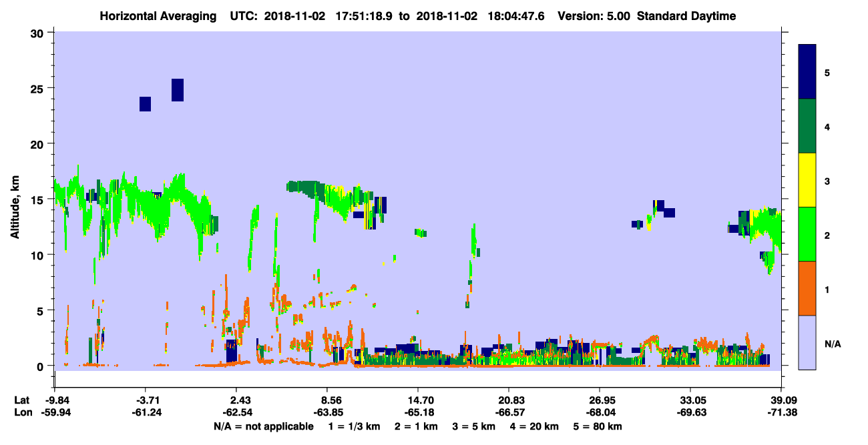This screenshot has height=445, width=868.
Task: Click the taller dark blue block near 25 km
Action: coord(178,90)
